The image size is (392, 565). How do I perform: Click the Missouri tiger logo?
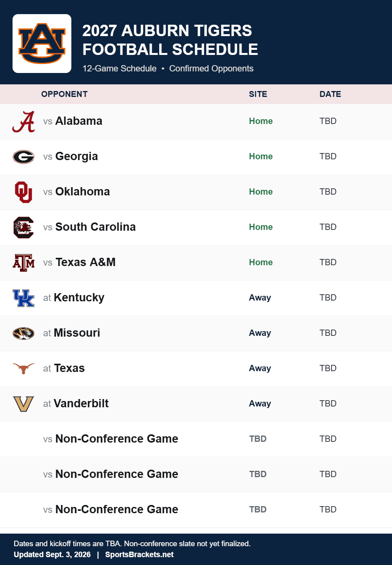(x=24, y=334)
